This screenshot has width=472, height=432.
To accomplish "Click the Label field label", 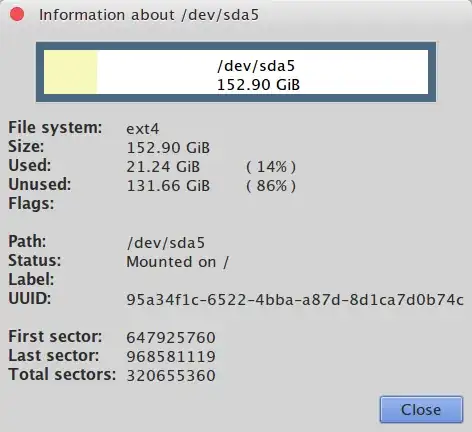I will coord(31,279).
